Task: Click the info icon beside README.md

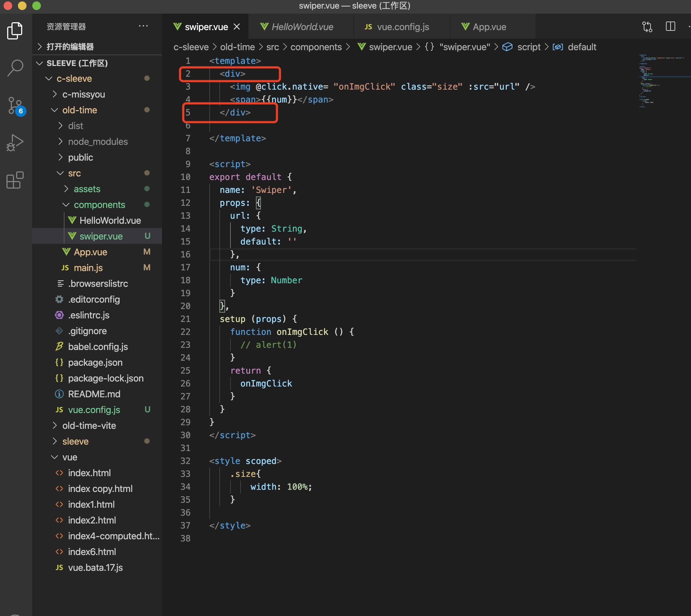Action: click(x=59, y=394)
